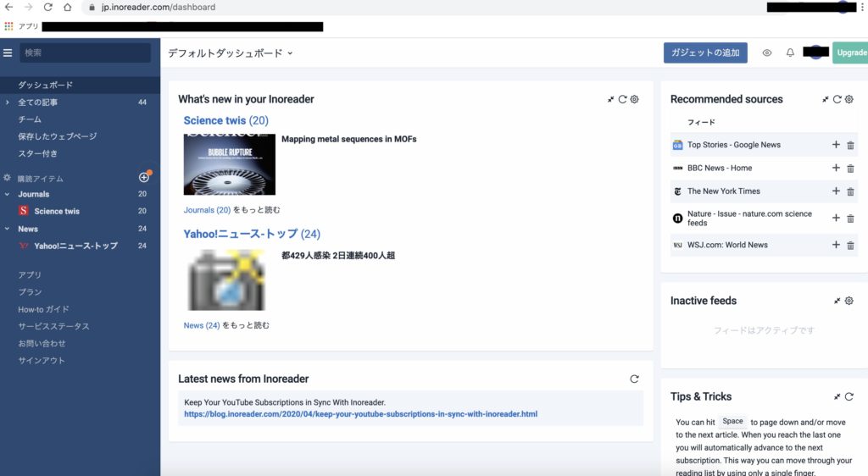Screen dimensions: 868x476
Task: Delete WSJ.com: World News recommendation
Action: point(850,245)
